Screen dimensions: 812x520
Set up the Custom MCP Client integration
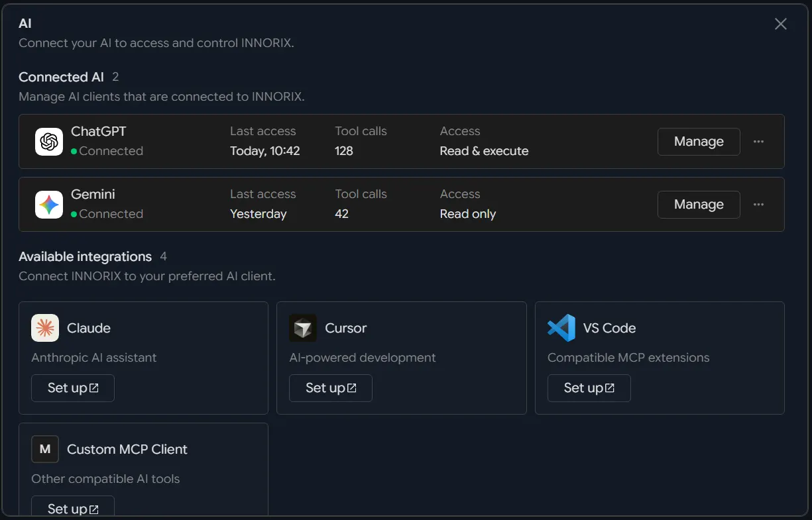click(73, 507)
